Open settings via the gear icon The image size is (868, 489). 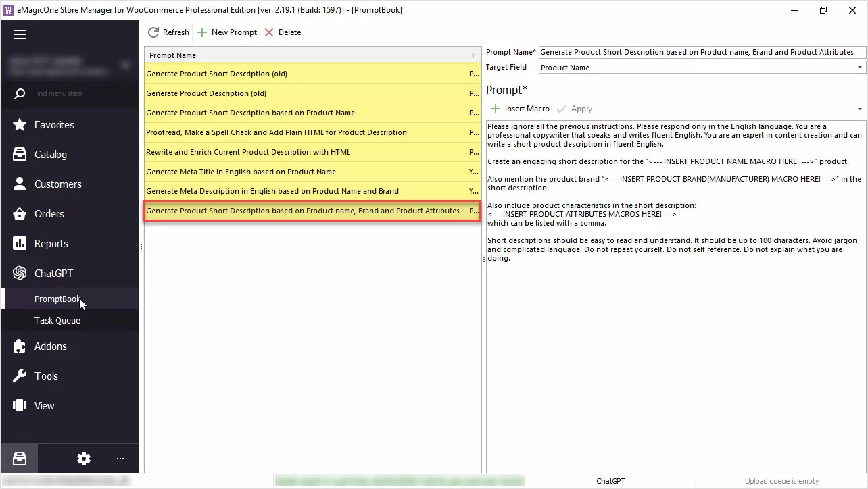[x=83, y=459]
